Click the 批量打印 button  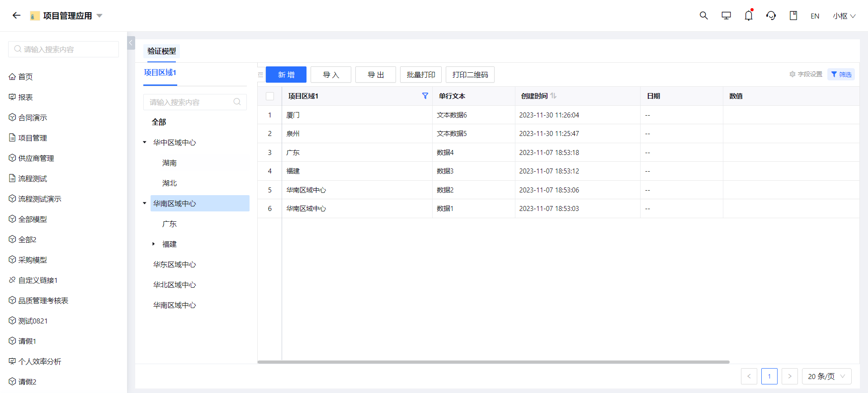pyautogui.click(x=421, y=75)
